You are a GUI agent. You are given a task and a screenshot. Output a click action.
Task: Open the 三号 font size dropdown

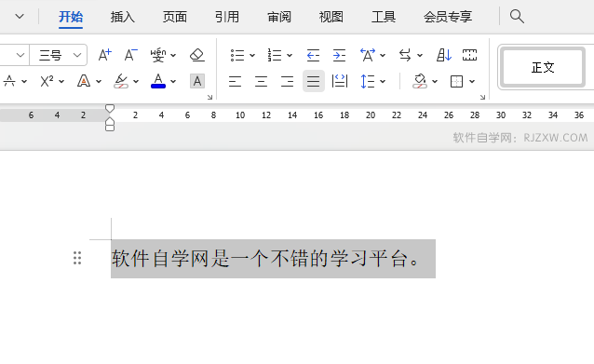coord(77,55)
